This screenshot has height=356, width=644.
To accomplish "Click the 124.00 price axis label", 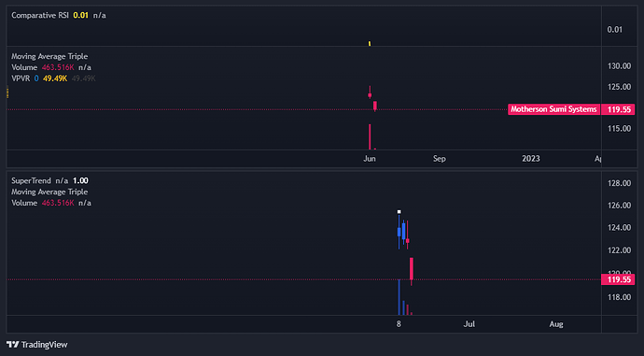I will [x=619, y=228].
